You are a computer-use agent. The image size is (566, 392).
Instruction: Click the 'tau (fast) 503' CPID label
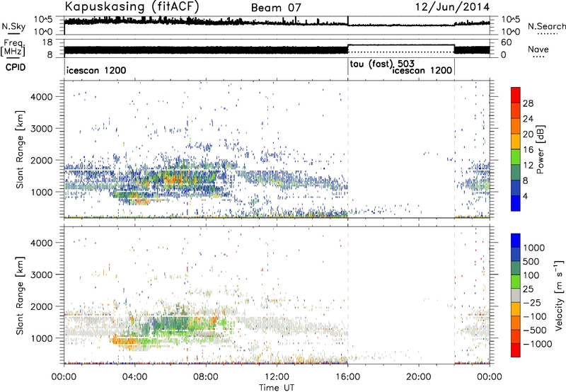point(382,64)
